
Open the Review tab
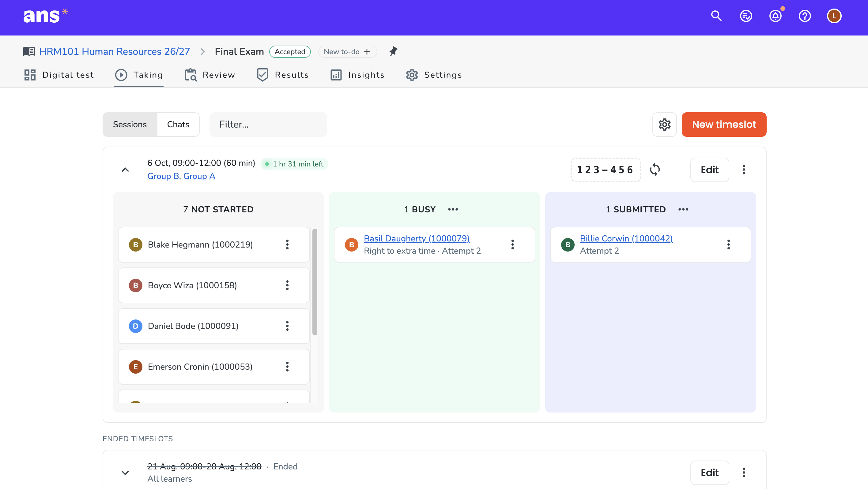pyautogui.click(x=209, y=75)
